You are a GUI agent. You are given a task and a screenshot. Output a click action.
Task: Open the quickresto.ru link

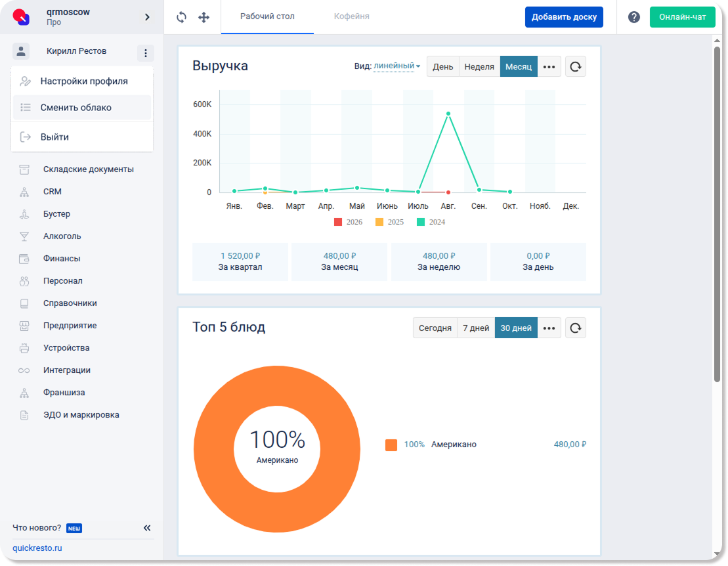tap(37, 548)
